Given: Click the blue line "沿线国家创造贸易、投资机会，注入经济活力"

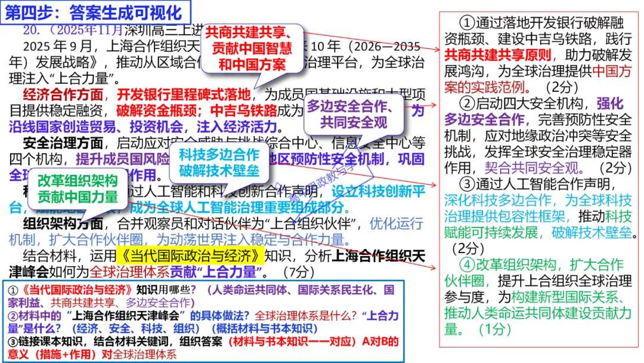Looking at the screenshot, I should coord(143,127).
